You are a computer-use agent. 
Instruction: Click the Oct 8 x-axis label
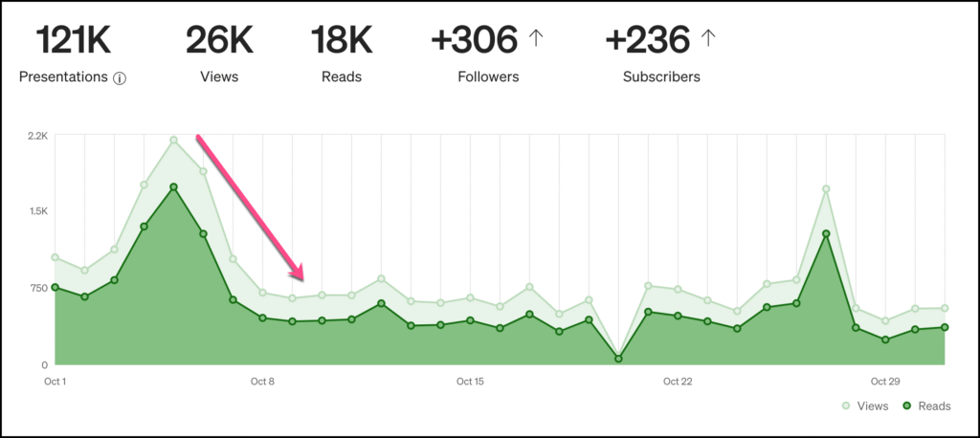coord(262,382)
